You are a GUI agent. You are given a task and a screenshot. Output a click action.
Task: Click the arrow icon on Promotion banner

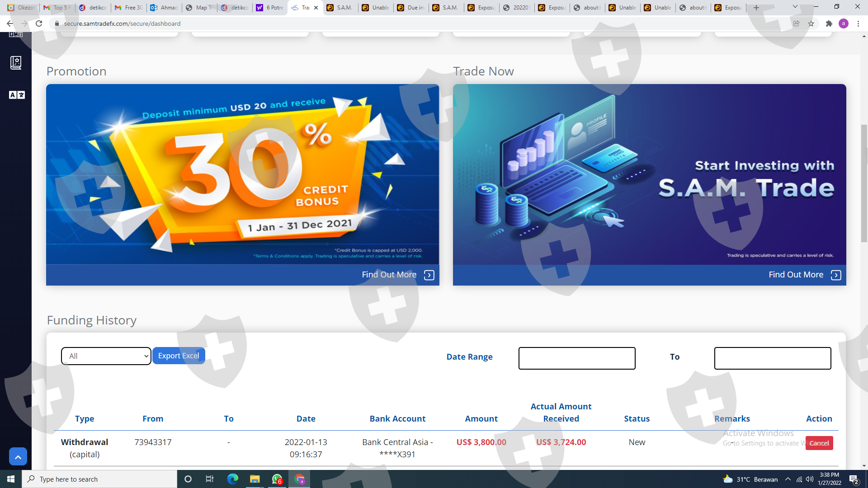click(429, 275)
